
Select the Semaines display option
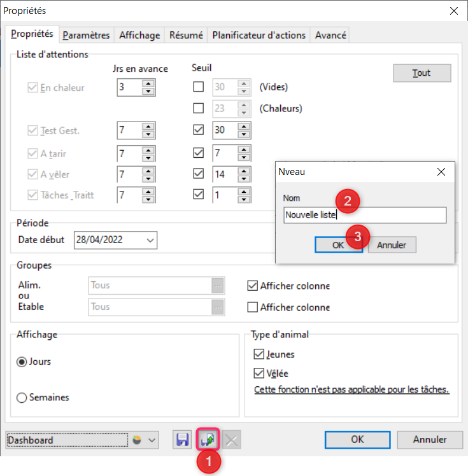coord(22,397)
